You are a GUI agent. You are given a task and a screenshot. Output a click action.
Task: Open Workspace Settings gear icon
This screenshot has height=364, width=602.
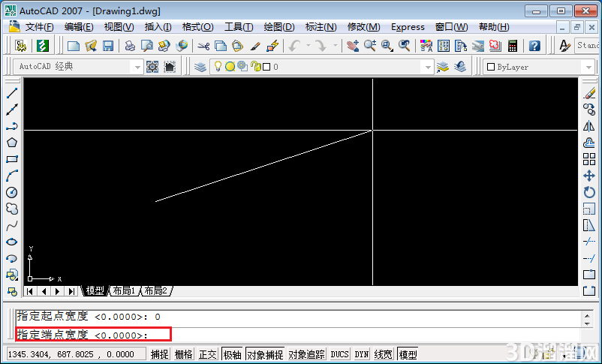152,67
